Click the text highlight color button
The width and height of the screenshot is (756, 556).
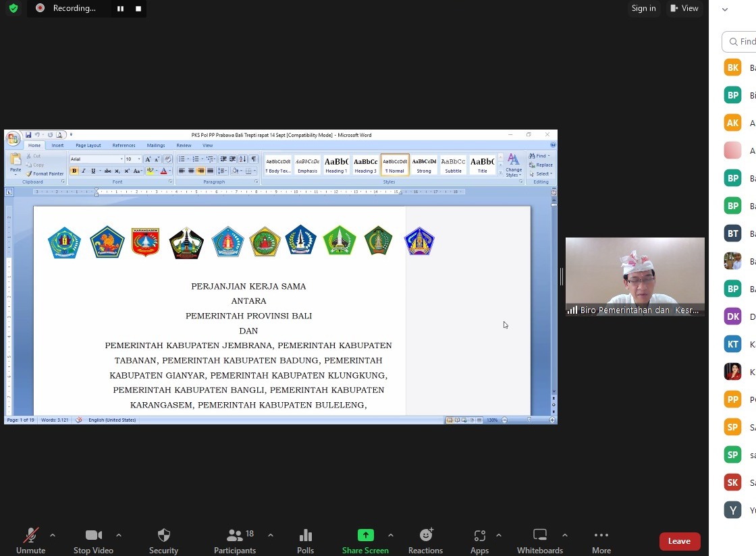[x=150, y=171]
